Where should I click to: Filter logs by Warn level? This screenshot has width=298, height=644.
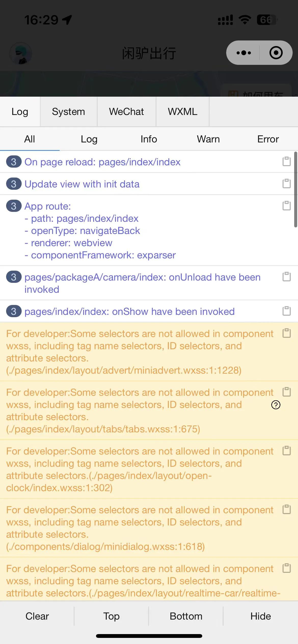(x=208, y=139)
